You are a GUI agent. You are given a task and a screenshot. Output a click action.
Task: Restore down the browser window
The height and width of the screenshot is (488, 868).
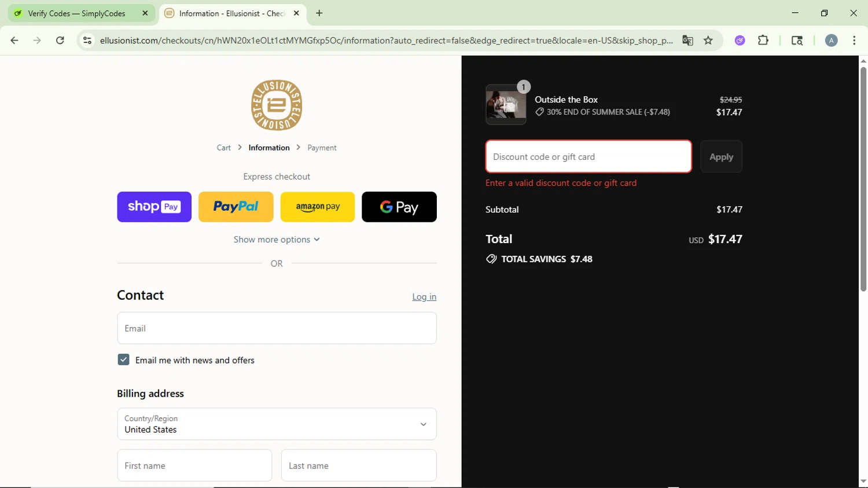click(825, 13)
